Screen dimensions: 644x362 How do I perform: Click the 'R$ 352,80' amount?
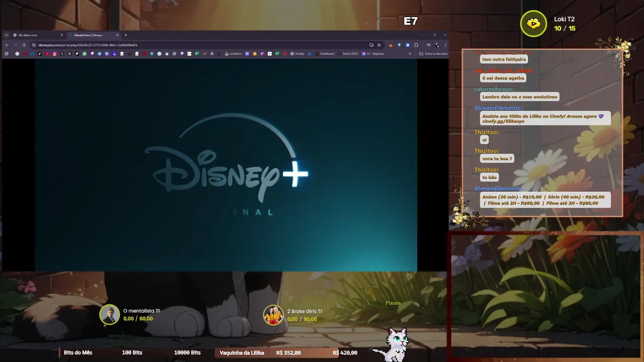(288, 352)
